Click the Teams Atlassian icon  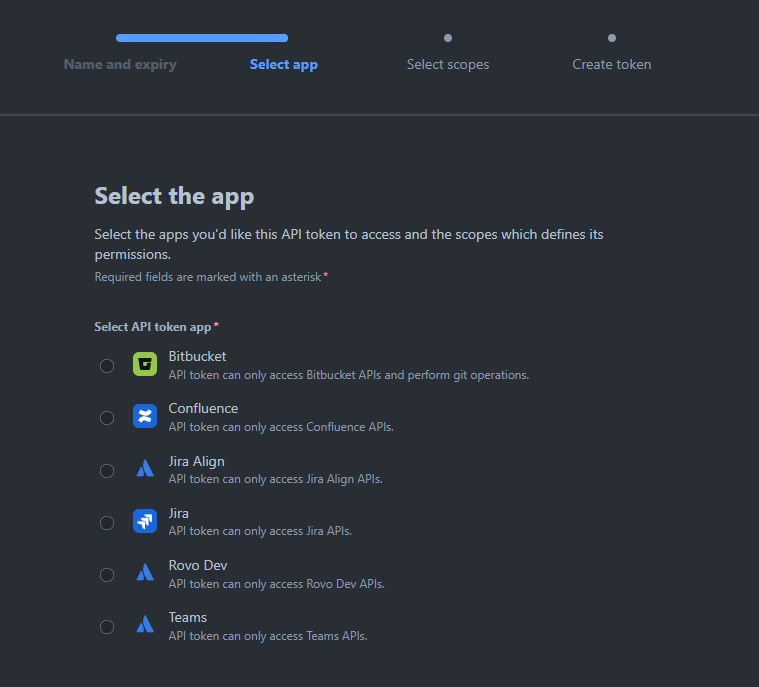pos(145,624)
